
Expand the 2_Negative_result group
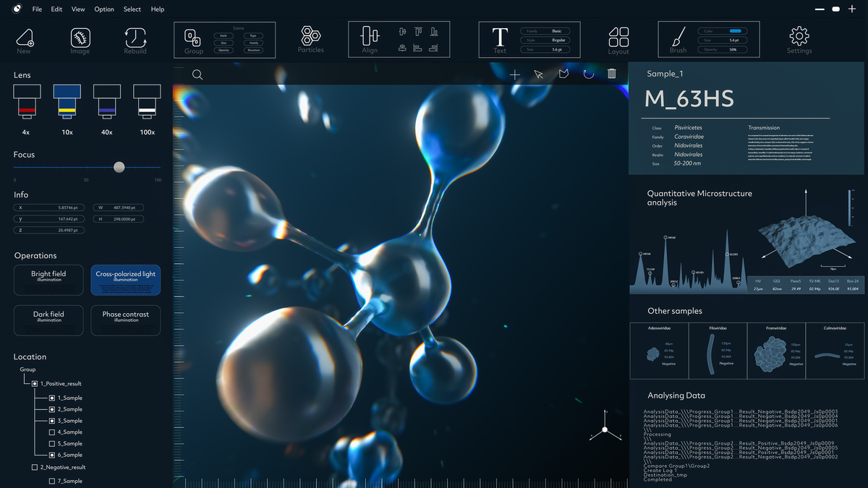coord(35,467)
